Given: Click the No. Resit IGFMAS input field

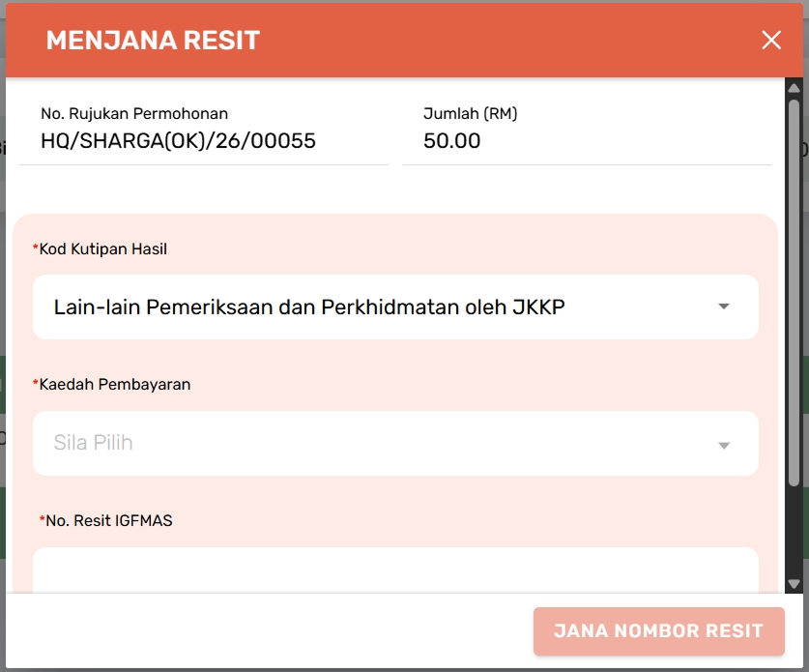Looking at the screenshot, I should click(x=395, y=570).
